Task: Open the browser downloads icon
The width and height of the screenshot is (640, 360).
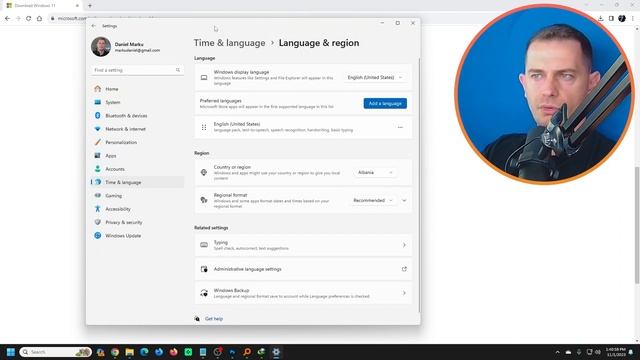Action: click(601, 18)
